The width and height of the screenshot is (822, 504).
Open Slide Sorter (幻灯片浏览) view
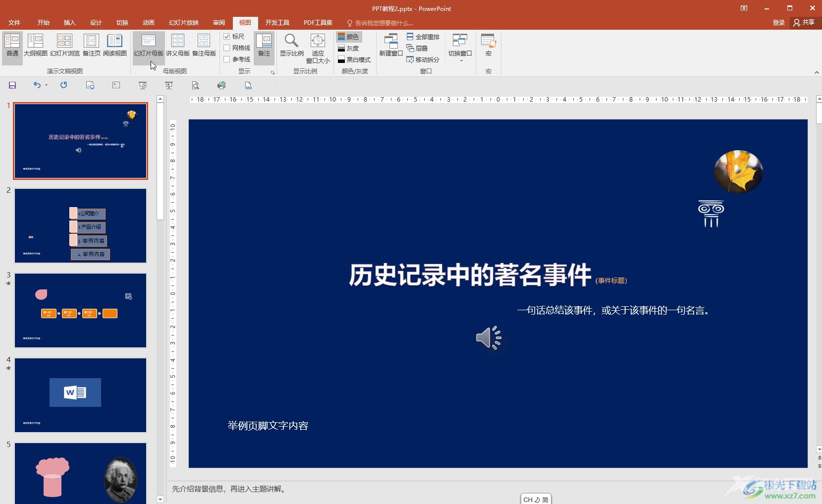click(65, 45)
